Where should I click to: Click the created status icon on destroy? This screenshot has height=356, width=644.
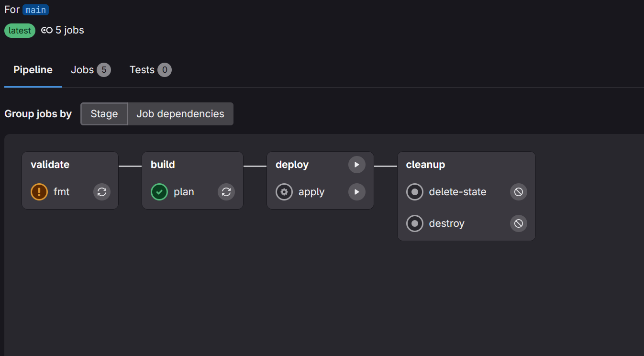[x=415, y=223]
